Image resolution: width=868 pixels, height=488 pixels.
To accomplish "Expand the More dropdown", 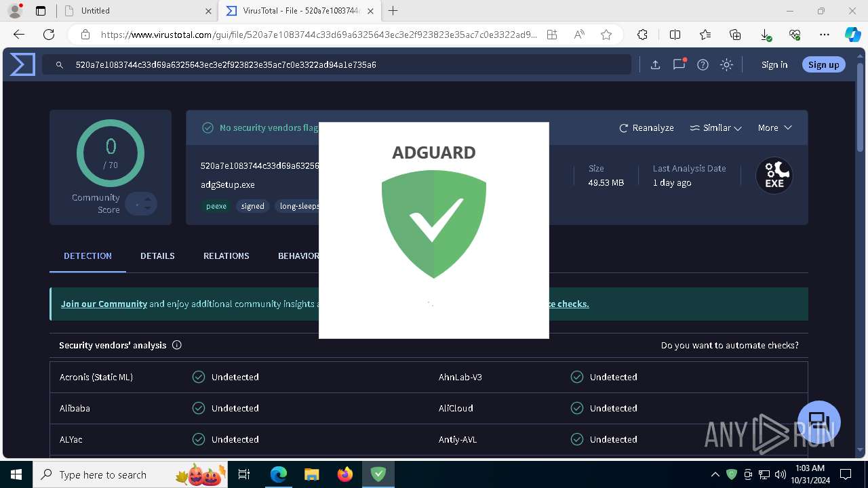I will 775,127.
